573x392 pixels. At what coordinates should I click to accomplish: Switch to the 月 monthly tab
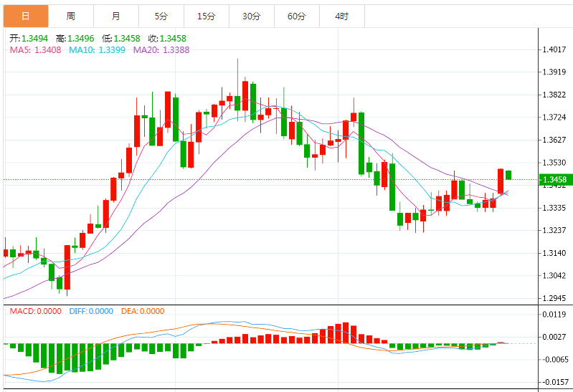coord(116,16)
